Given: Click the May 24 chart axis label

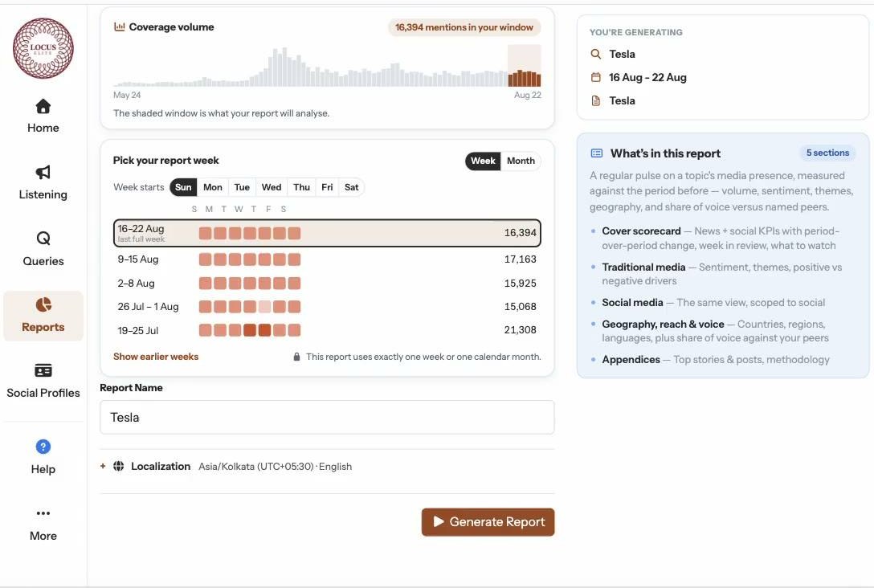Looking at the screenshot, I should tap(127, 95).
